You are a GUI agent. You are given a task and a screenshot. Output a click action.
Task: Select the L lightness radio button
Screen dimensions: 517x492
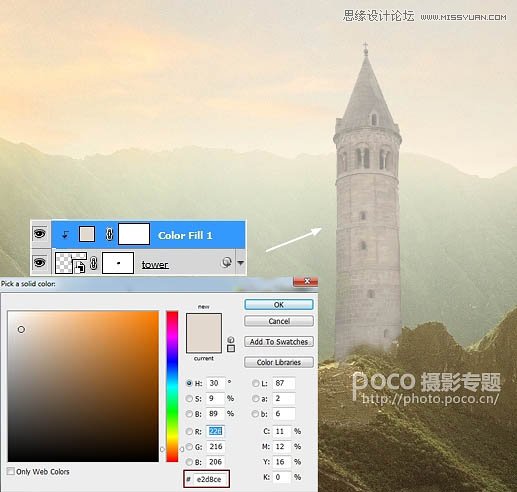click(256, 383)
